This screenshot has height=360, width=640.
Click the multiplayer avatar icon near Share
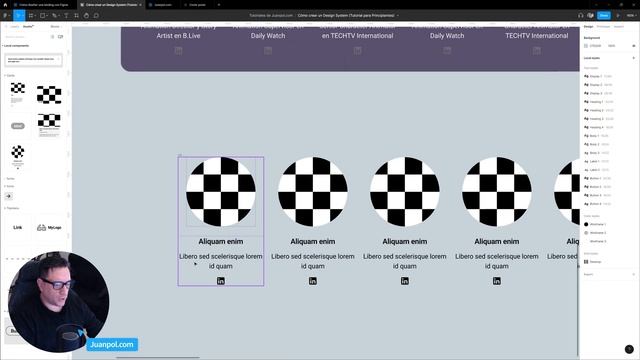(590, 16)
